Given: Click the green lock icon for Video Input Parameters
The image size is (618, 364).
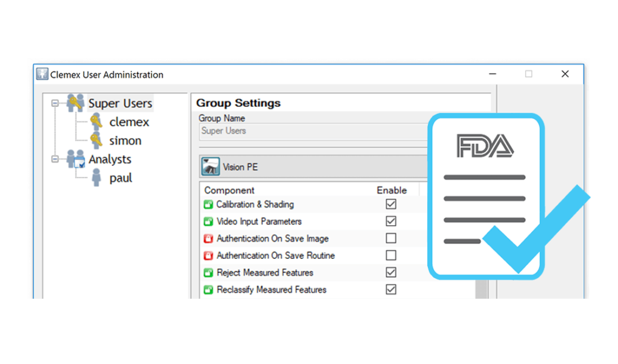Looking at the screenshot, I should click(x=208, y=222).
